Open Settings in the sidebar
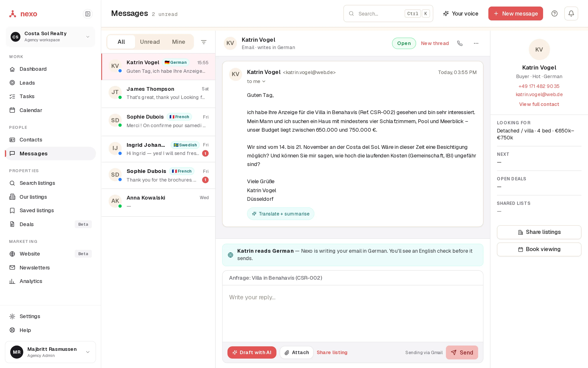The image size is (588, 368). click(x=50, y=316)
